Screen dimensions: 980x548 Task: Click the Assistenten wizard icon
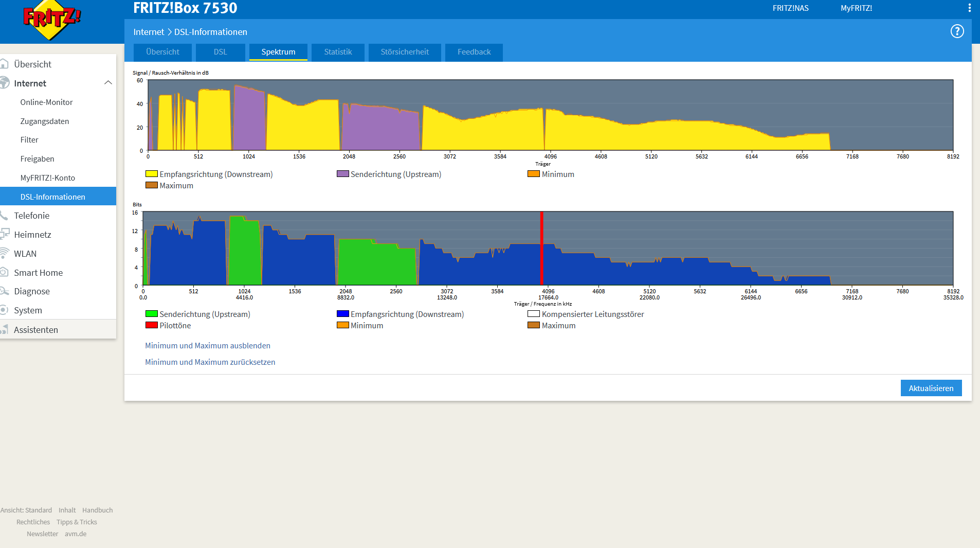4,329
